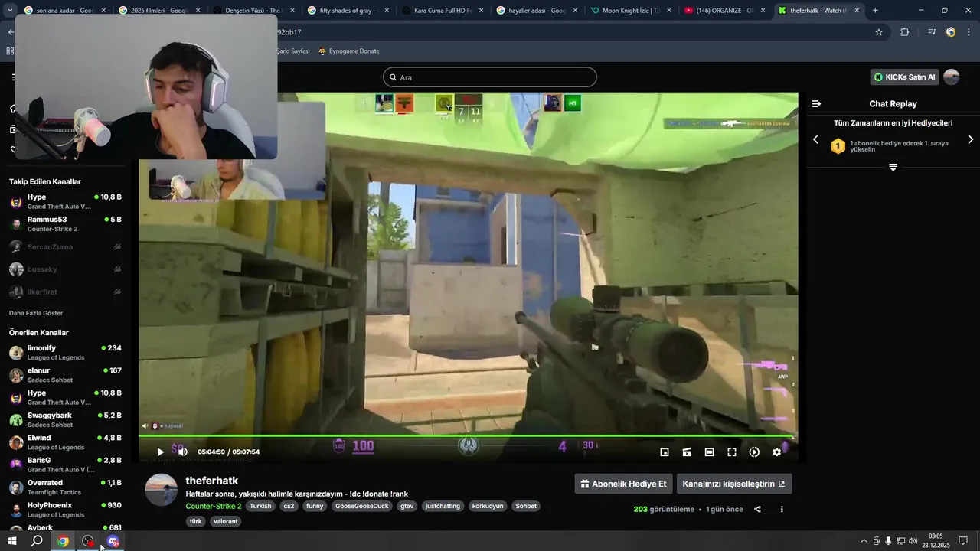Select the justchatting tag
This screenshot has height=551, width=980.
[x=443, y=506]
